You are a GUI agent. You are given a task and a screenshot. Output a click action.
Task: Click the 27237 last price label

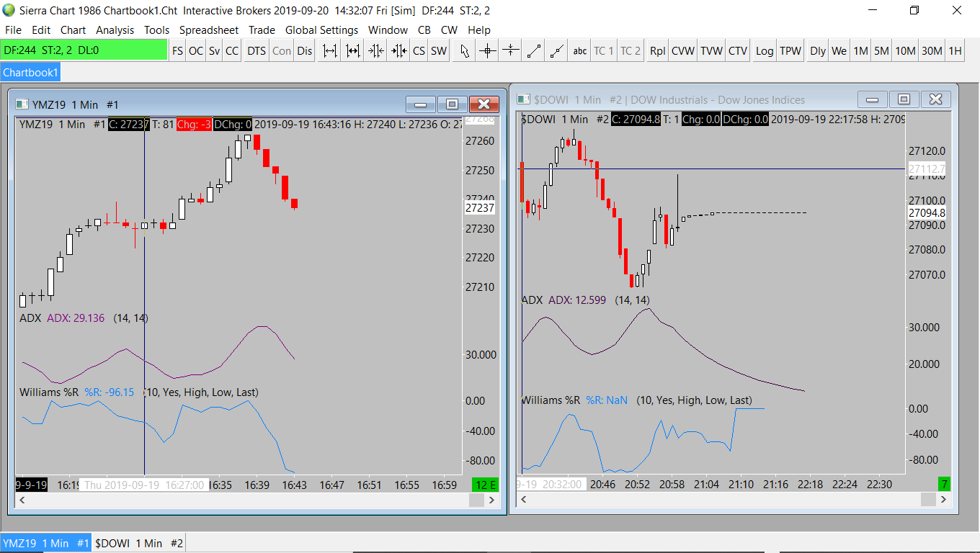coord(480,207)
